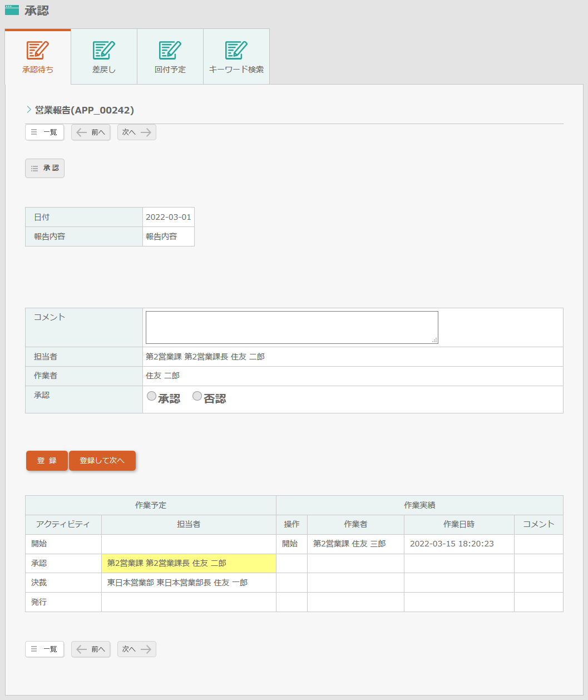Click the chevron beside 営業報告(APP_00242)
Image resolution: width=588 pixels, height=700 pixels.
29,110
